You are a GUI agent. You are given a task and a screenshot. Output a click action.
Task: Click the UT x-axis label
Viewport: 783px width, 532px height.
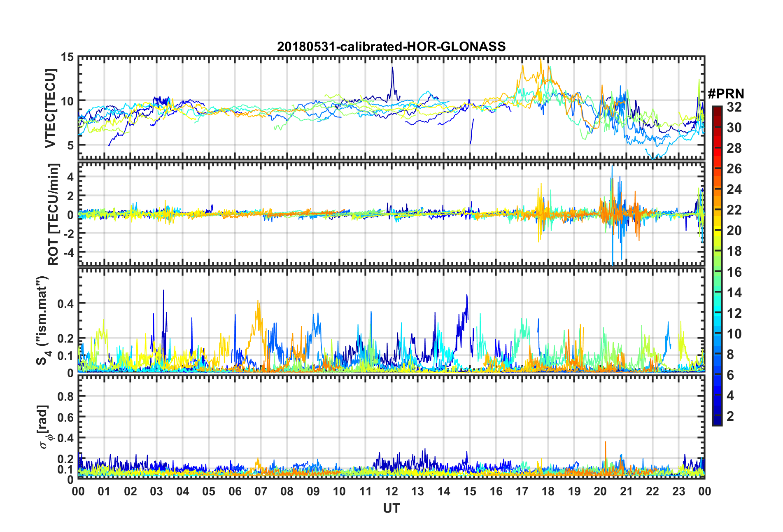[391, 509]
